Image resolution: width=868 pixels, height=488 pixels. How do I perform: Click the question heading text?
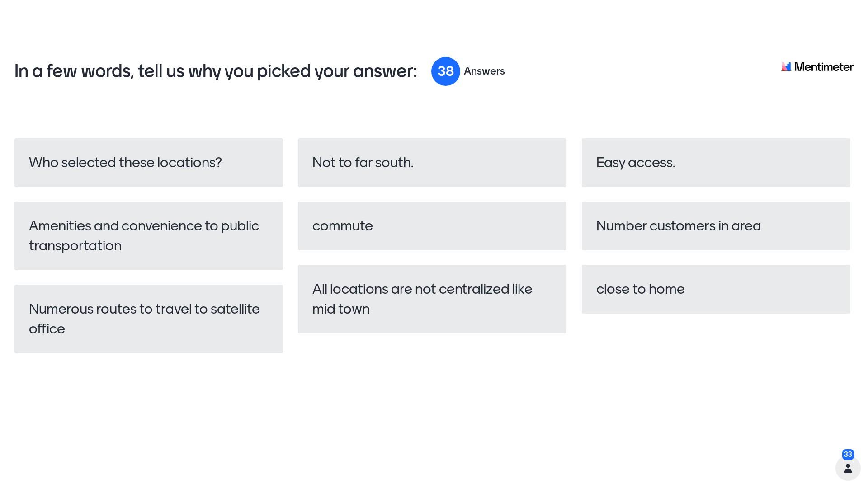(216, 71)
